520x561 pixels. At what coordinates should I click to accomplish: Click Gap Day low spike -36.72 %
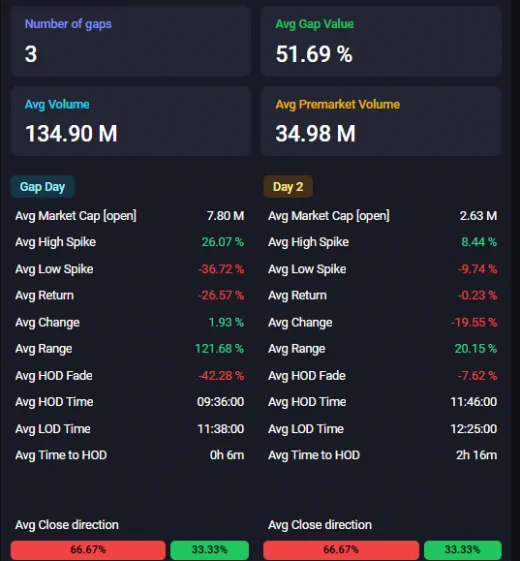pos(221,269)
